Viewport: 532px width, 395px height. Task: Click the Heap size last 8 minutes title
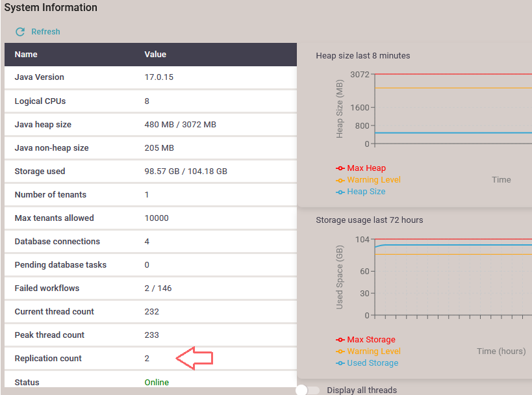point(362,56)
